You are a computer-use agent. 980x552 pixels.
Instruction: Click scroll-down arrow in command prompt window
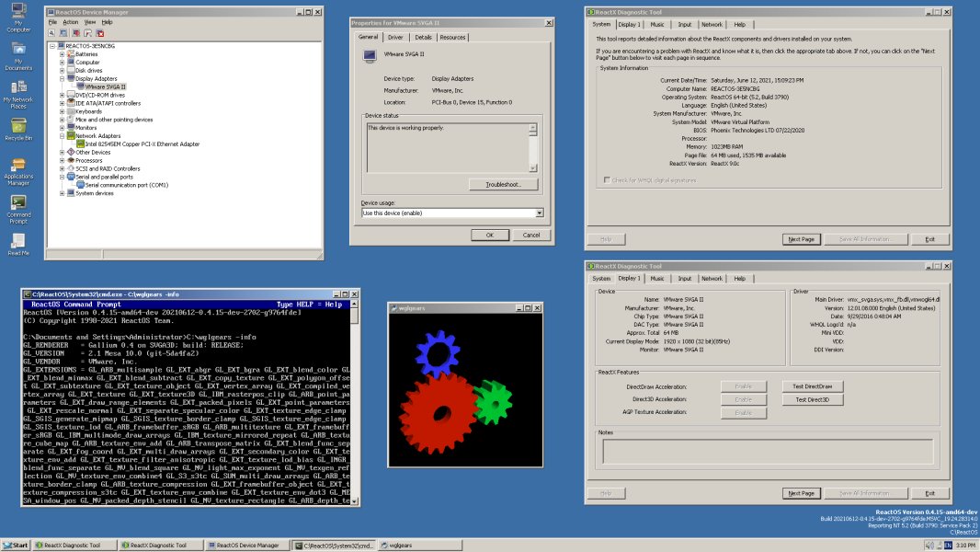(354, 501)
